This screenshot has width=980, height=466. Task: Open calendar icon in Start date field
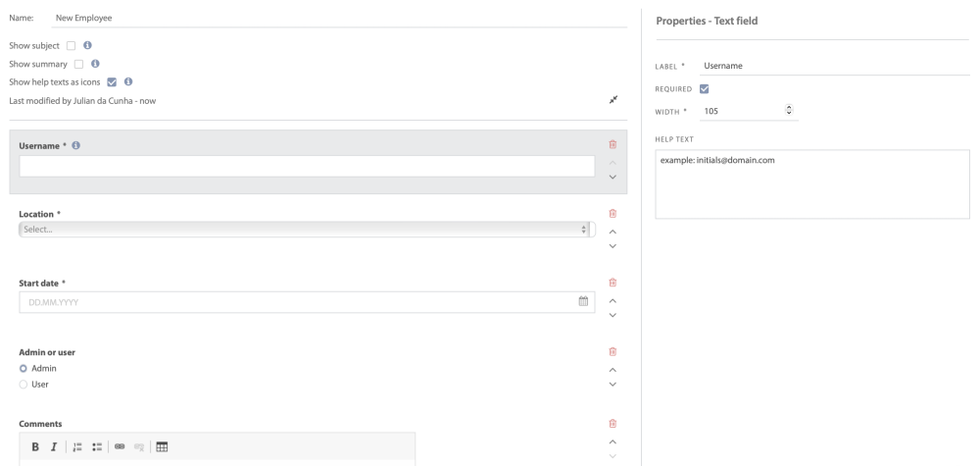click(583, 301)
